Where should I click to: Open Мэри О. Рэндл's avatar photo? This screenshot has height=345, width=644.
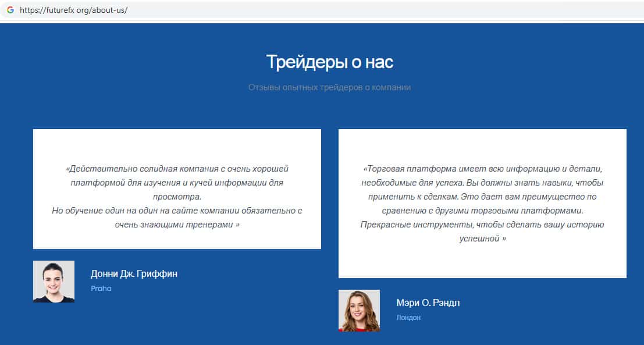pos(359,311)
